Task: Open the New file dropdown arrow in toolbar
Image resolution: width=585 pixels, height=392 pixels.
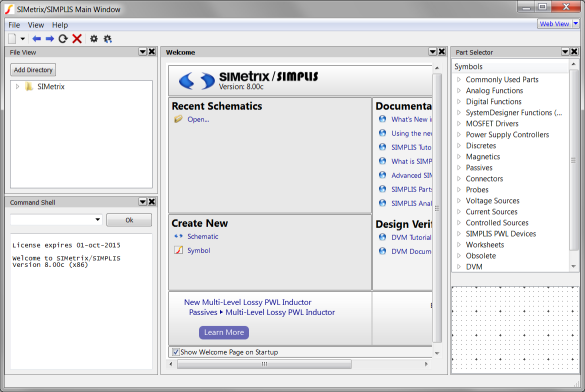Action: [22, 39]
